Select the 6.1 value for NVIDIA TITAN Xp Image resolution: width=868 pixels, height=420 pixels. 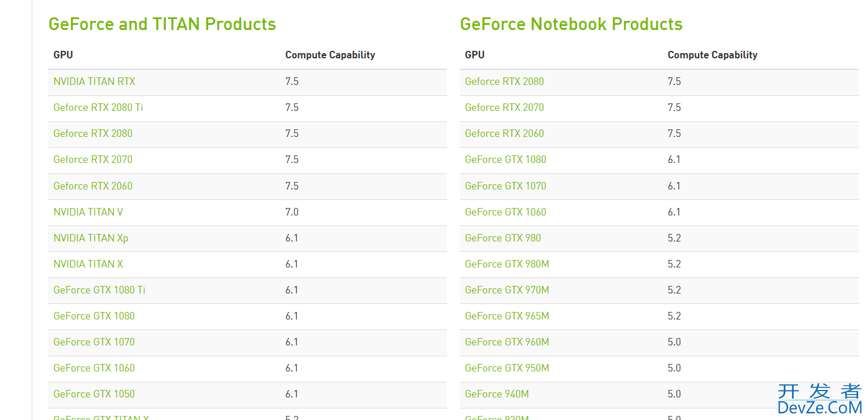(x=292, y=238)
